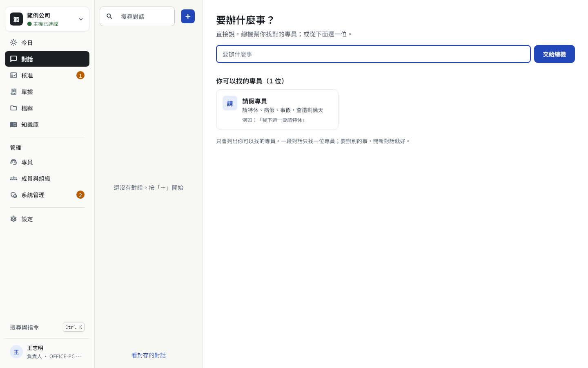This screenshot has width=588, height=368.
Task: Open the 看封存的對話 link
Action: pos(149,355)
